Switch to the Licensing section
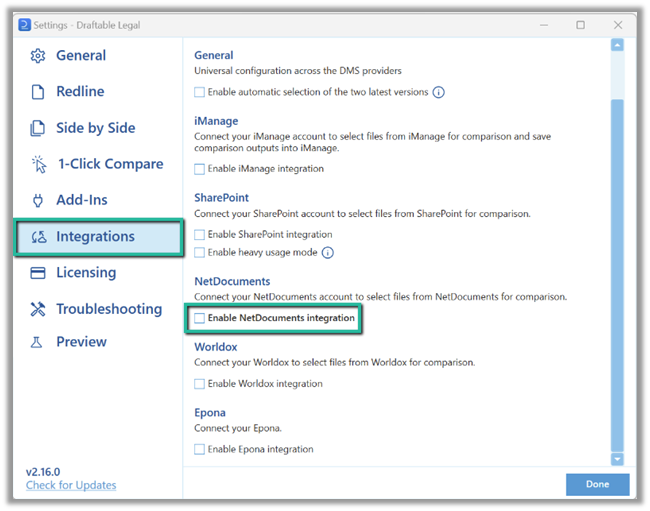 (86, 273)
